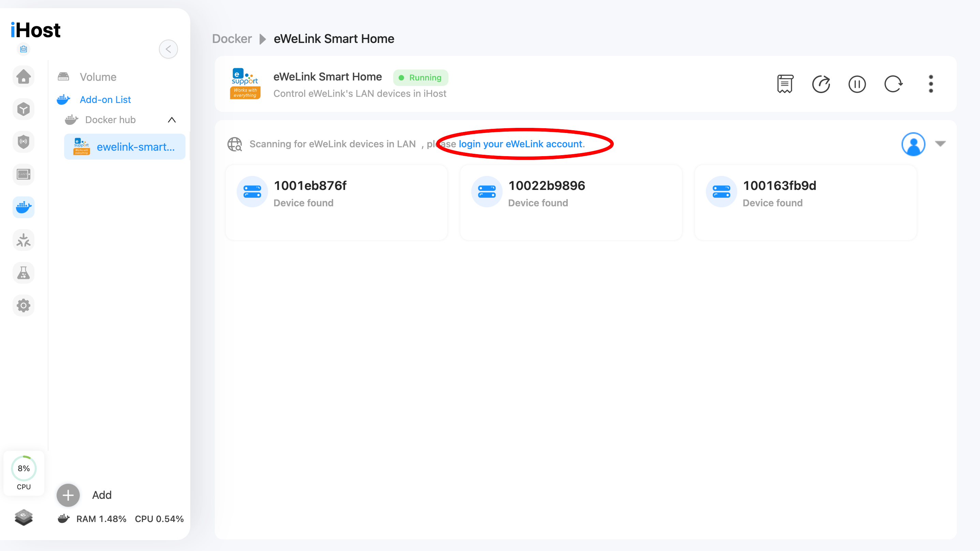The width and height of the screenshot is (980, 551).
Task: Open the Add-on List menu item
Action: pos(105,100)
